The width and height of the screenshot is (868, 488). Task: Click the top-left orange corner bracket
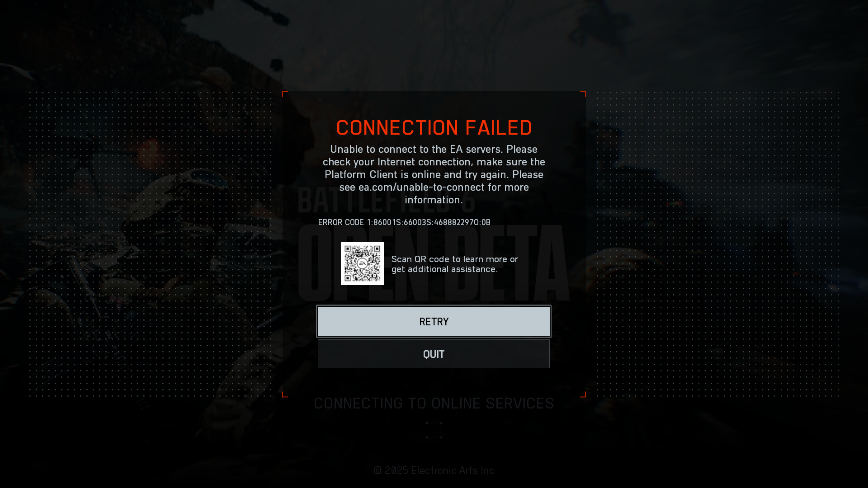[285, 94]
